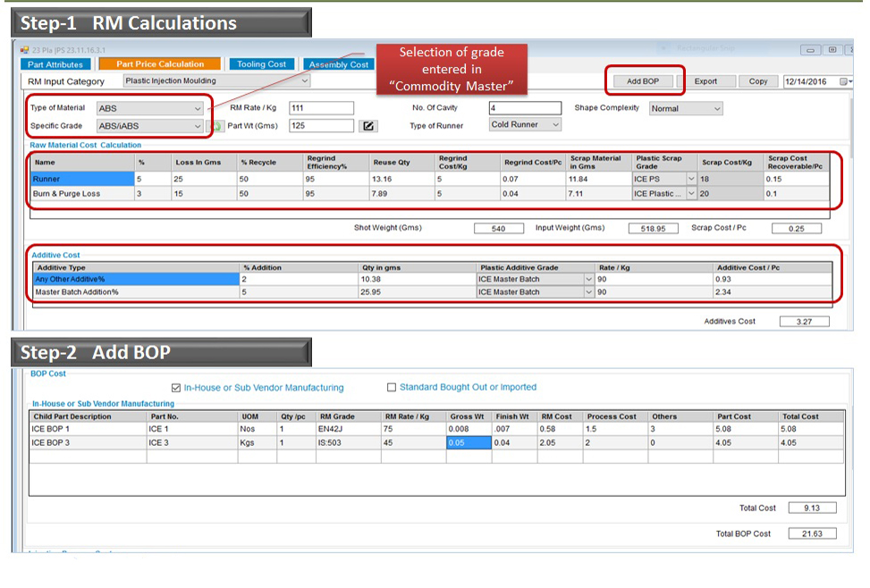This screenshot has width=870, height=588.
Task: Select the ICE BOP 1 child part cell
Action: pyautogui.click(x=88, y=429)
